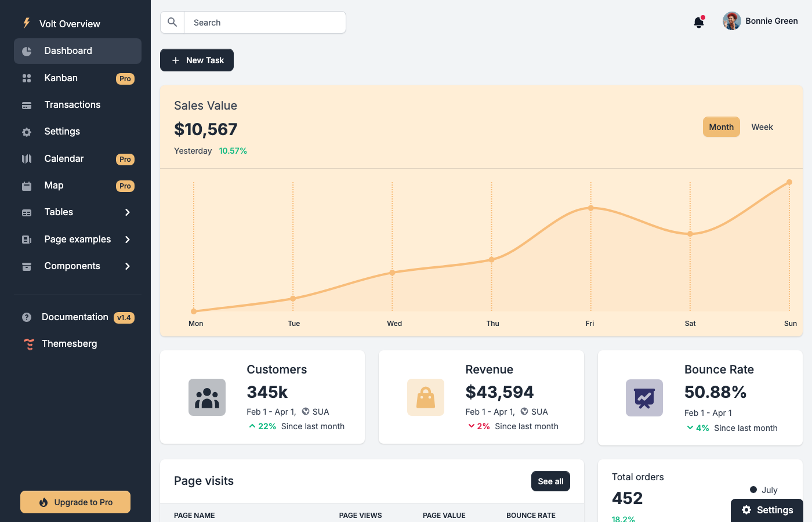This screenshot has width=812, height=522.
Task: Select the Dashboard icon in the sidebar
Action: [x=27, y=51]
